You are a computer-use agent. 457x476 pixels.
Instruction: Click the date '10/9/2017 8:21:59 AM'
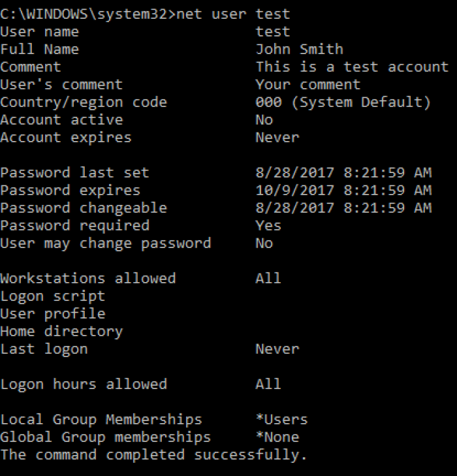click(x=343, y=190)
